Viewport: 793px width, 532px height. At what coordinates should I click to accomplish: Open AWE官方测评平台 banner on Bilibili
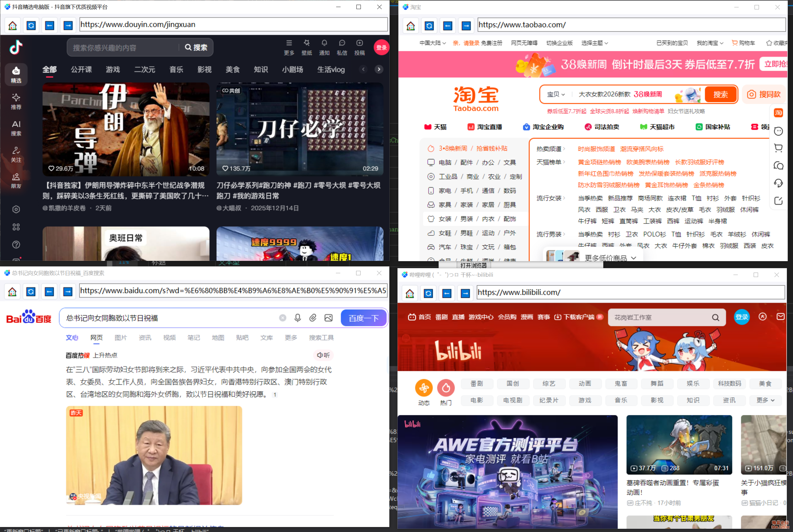[508, 472]
